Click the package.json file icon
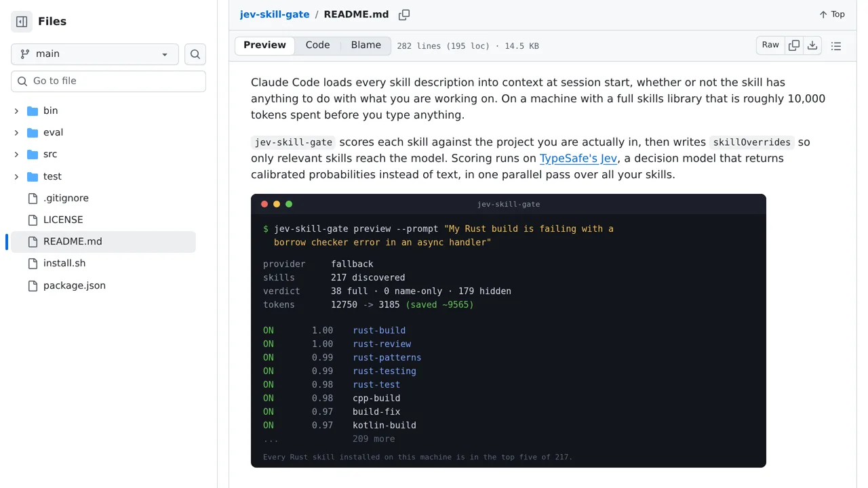868x488 pixels. (x=33, y=285)
